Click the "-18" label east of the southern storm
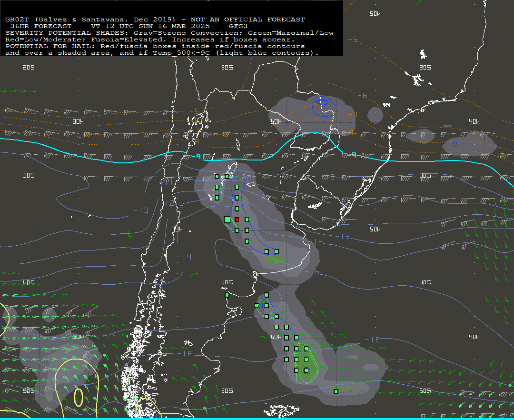514x420 pixels. (x=373, y=340)
